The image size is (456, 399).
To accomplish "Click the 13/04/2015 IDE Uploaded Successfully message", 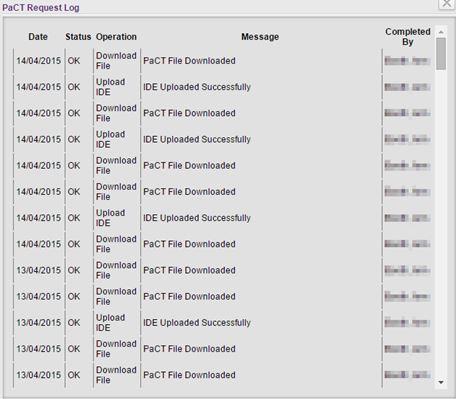I will 197,323.
